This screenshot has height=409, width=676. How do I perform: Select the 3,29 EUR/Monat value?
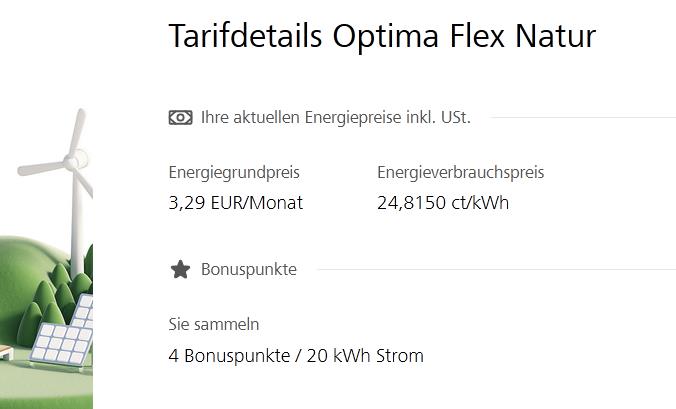pyautogui.click(x=236, y=203)
